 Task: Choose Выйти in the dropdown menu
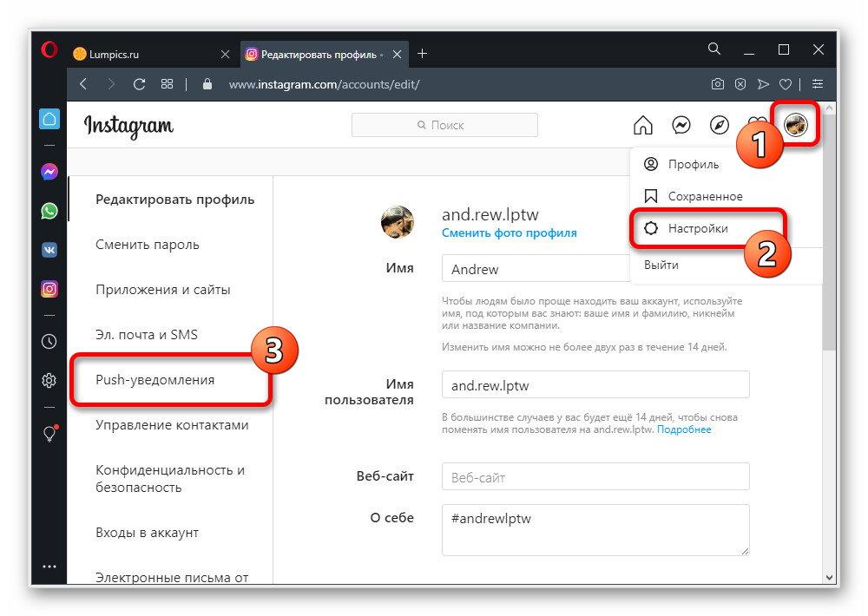[x=661, y=265]
